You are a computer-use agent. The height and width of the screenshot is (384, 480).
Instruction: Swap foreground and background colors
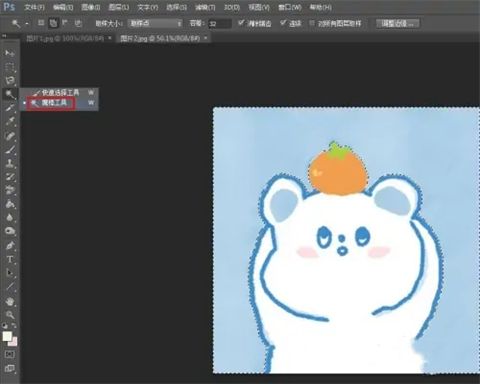[14, 325]
